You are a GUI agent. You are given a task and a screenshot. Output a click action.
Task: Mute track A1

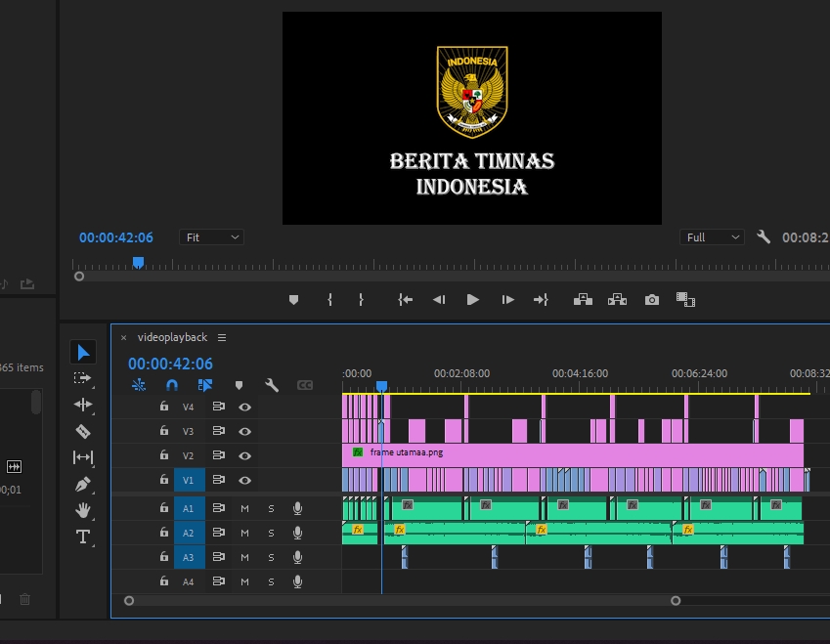point(244,508)
